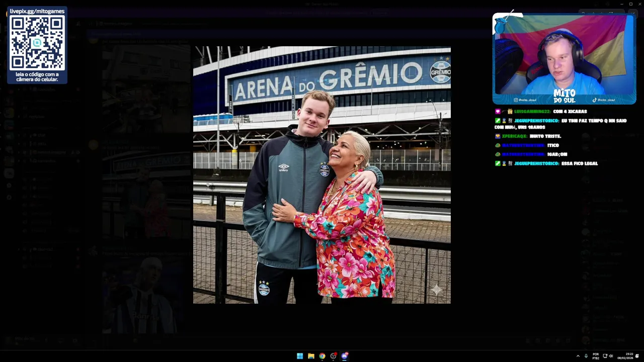Open File Explorer from the taskbar
The height and width of the screenshot is (362, 644).
pyautogui.click(x=311, y=356)
